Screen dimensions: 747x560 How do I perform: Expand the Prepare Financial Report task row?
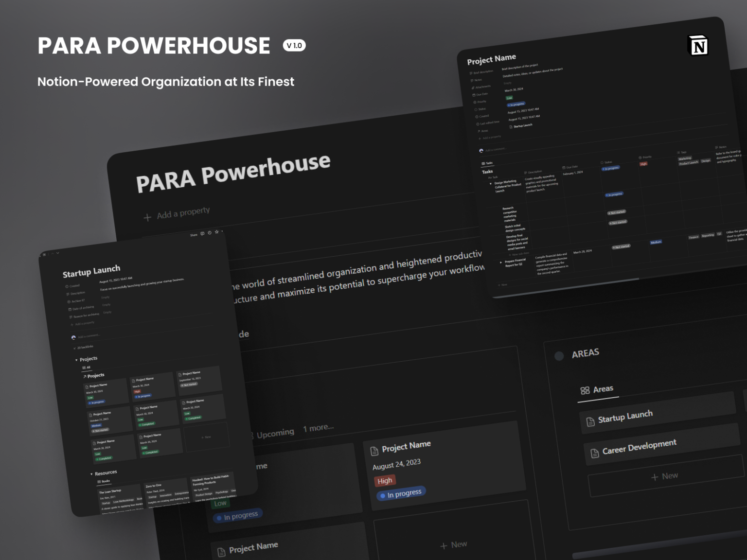point(501,262)
